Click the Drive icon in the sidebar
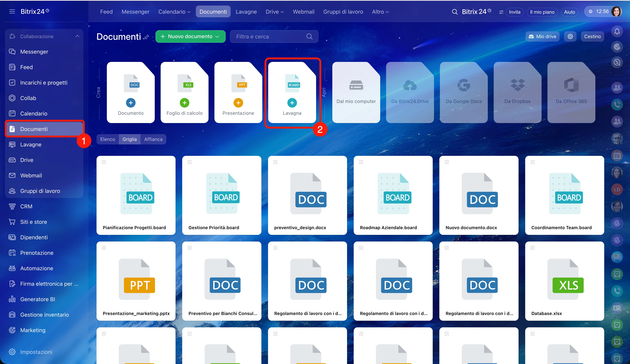Viewport: 630px width, 364px height. tap(12, 160)
